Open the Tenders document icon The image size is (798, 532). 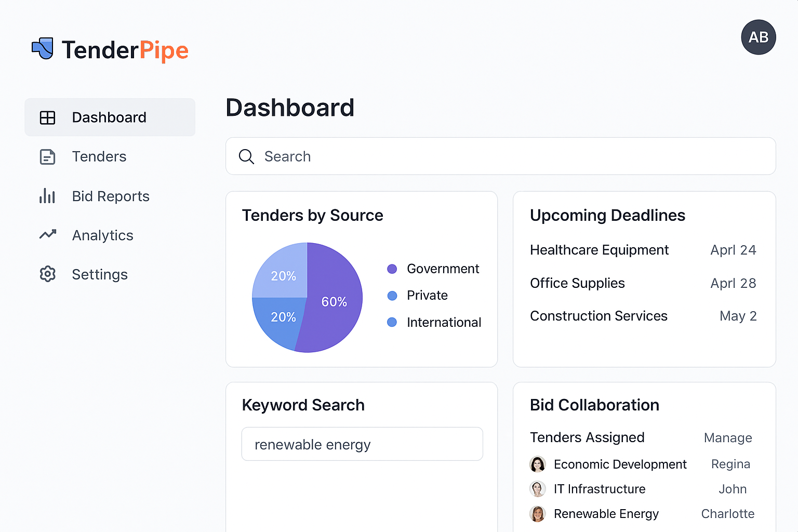pyautogui.click(x=48, y=156)
